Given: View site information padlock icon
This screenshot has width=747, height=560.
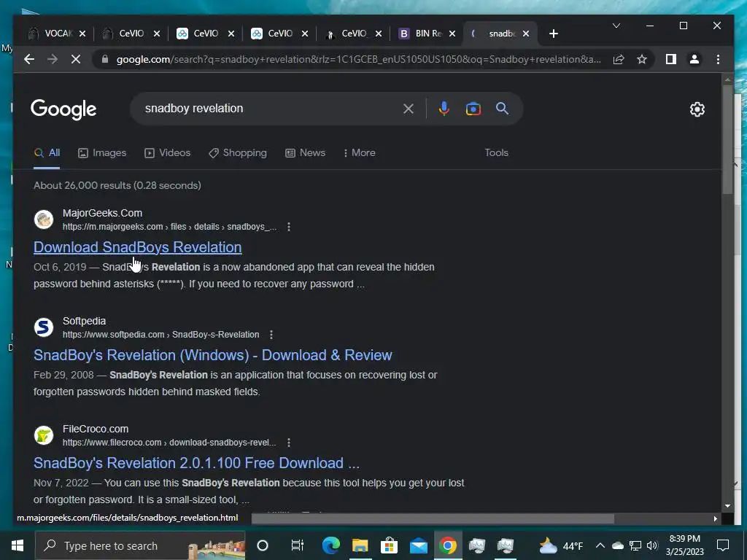Looking at the screenshot, I should 105,59.
